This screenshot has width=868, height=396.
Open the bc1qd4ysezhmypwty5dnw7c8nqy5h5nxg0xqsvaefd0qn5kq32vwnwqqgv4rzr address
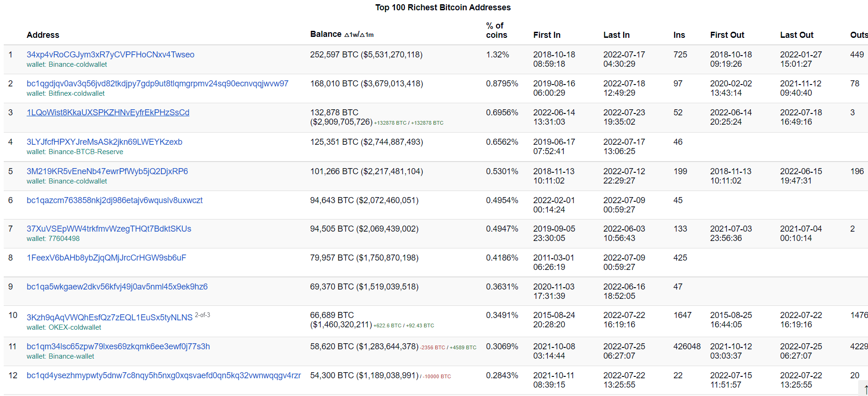click(x=164, y=375)
